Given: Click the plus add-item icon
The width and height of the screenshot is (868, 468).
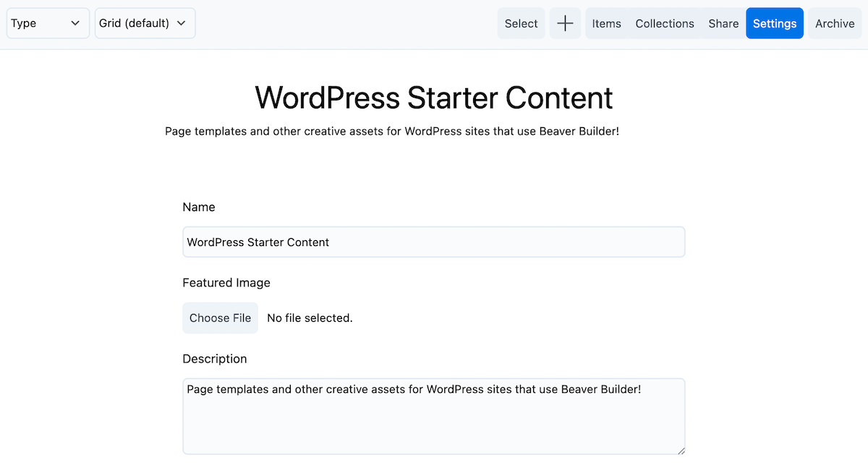Looking at the screenshot, I should 565,23.
